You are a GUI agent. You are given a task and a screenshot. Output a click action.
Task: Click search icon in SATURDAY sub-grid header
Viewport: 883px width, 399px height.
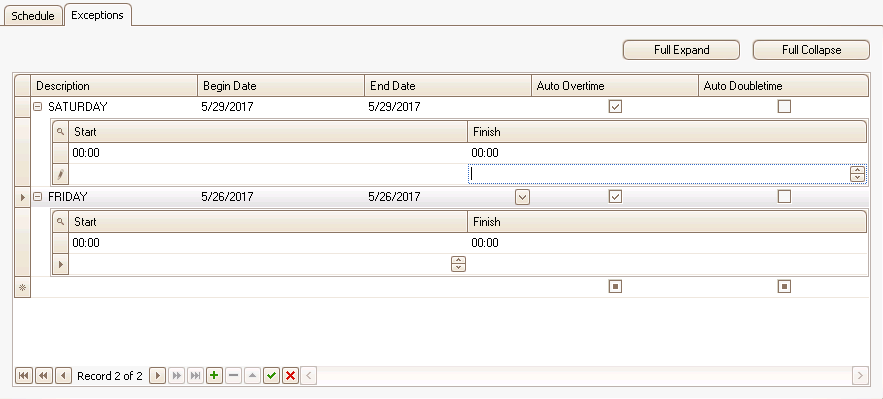[x=60, y=132]
